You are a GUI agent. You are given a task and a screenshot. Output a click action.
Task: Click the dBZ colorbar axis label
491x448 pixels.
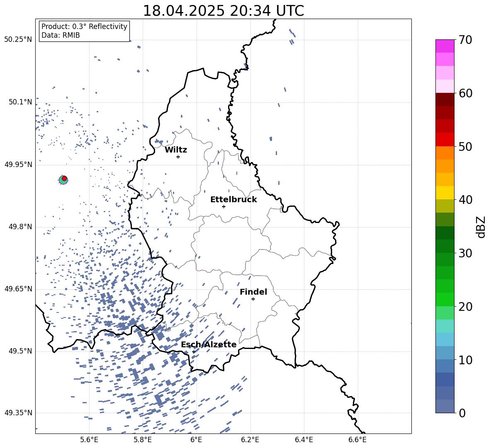coord(481,227)
